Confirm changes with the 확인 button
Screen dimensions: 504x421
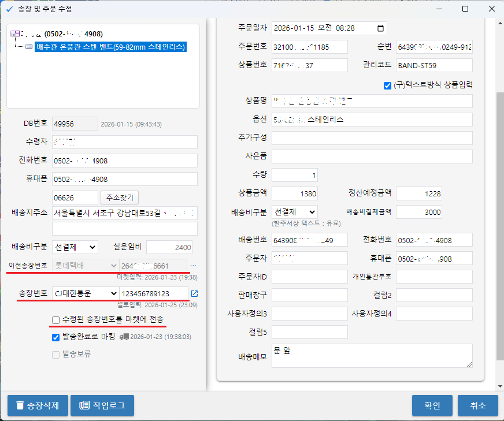point(432,405)
